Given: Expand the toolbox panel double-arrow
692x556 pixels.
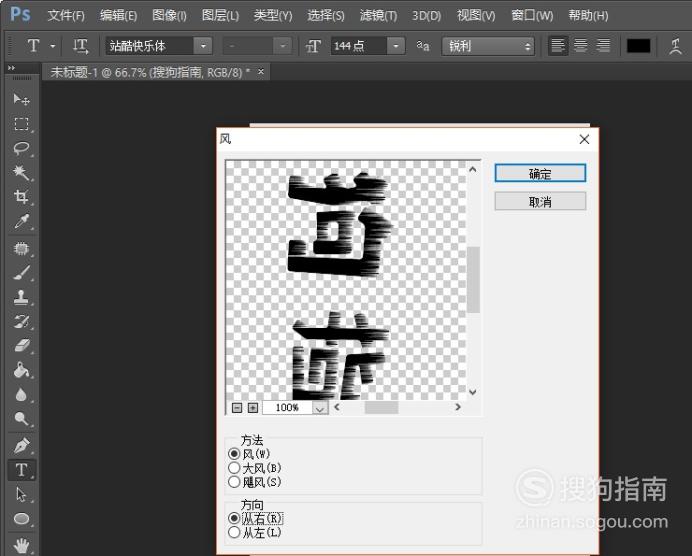Looking at the screenshot, I should (11, 68).
